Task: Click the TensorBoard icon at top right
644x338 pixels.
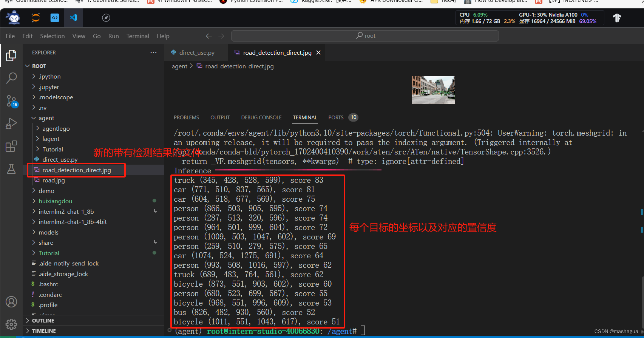Action: 617,18
